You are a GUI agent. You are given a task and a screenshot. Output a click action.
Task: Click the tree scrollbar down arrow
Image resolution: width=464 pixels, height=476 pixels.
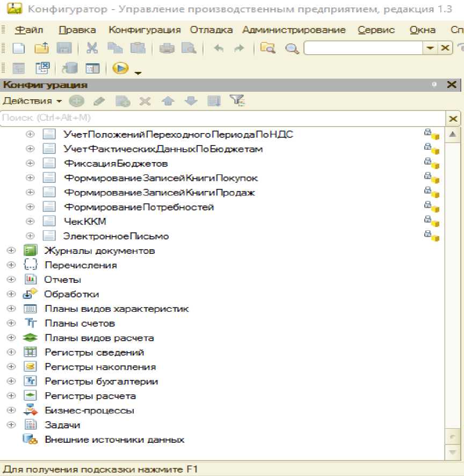tap(452, 452)
